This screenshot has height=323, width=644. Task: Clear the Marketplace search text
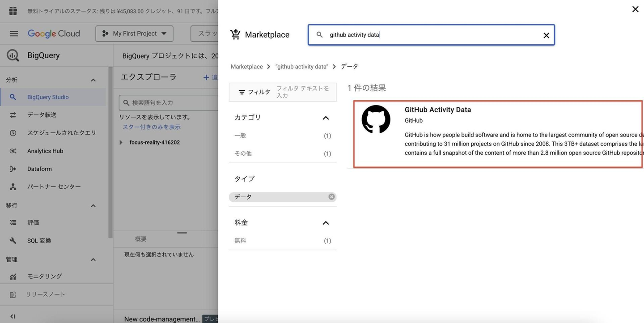(546, 35)
